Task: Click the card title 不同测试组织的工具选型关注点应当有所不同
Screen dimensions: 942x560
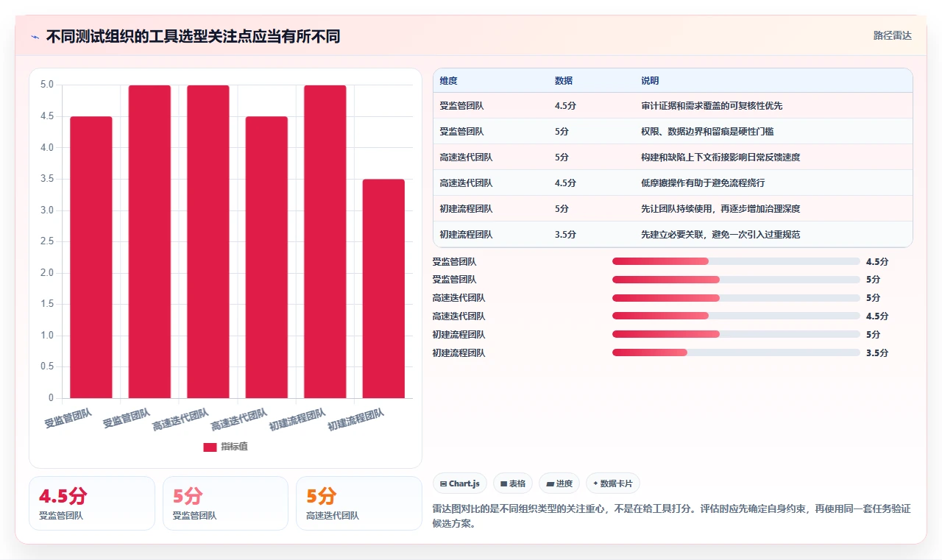Action: click(x=193, y=36)
